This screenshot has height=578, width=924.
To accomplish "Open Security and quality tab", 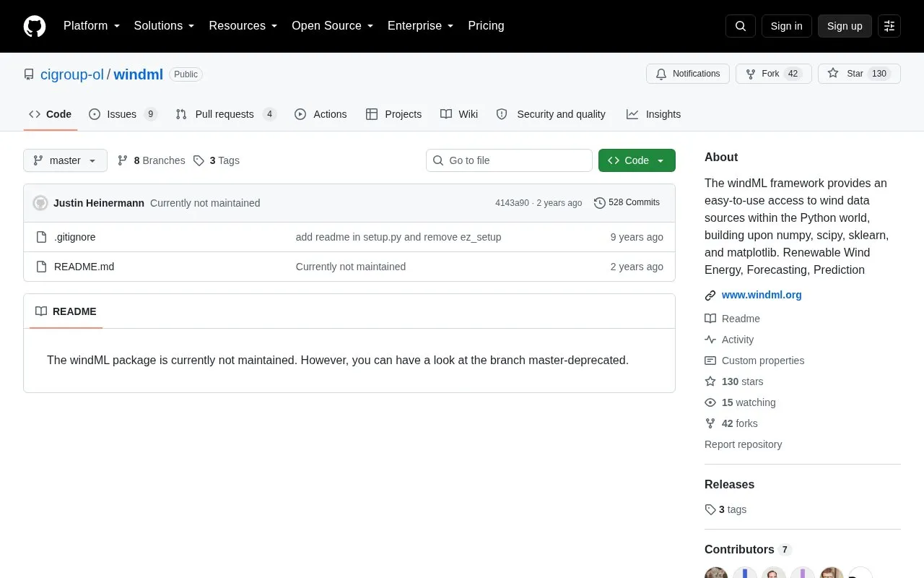I will click(x=551, y=114).
